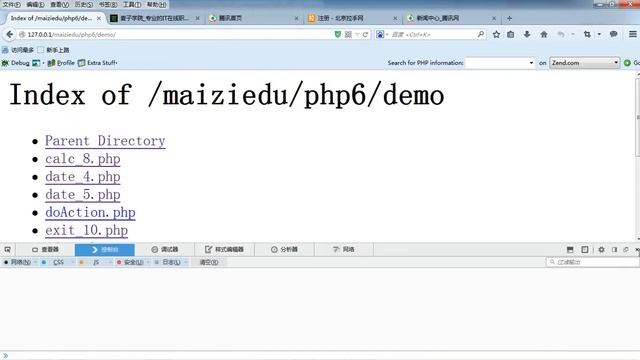The image size is (640, 360).
Task: Open the 样式编辑器 style editor tab
Action: (224, 249)
